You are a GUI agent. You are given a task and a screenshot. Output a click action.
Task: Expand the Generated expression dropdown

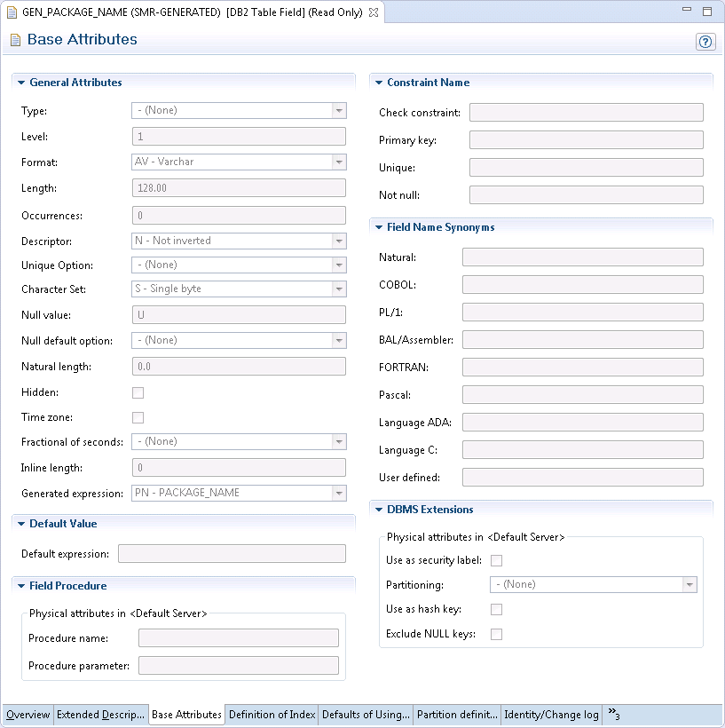[338, 493]
